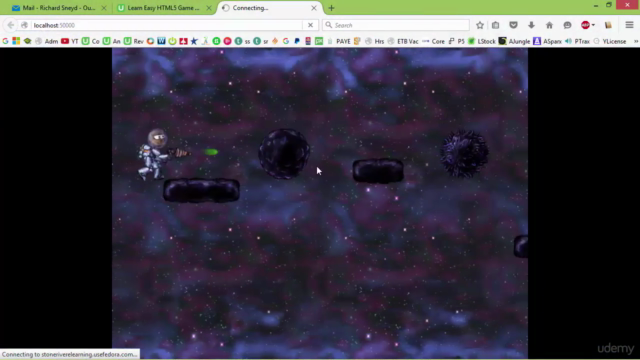
Task: Click the Search input field
Action: tap(396, 25)
